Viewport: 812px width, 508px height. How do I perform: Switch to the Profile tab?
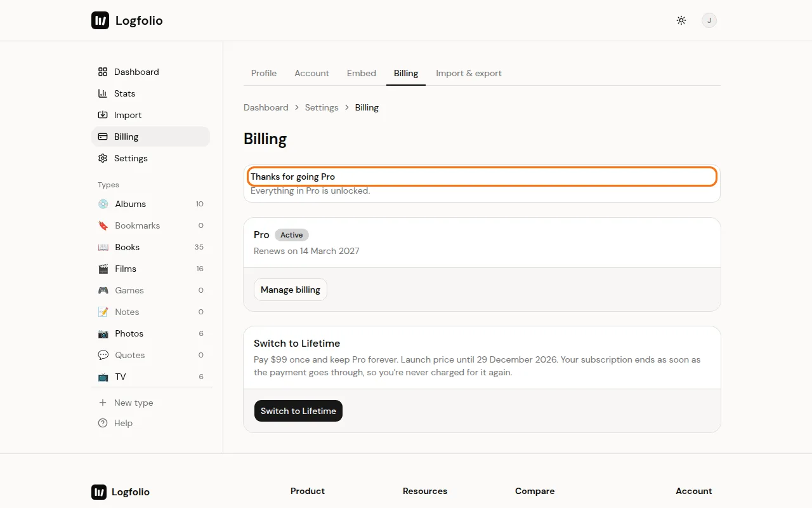(264, 73)
